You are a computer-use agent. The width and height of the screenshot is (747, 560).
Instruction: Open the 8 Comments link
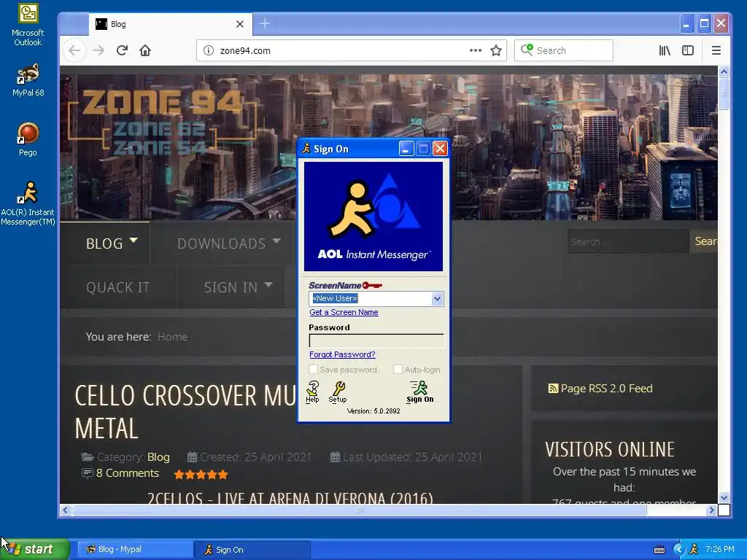tap(127, 472)
